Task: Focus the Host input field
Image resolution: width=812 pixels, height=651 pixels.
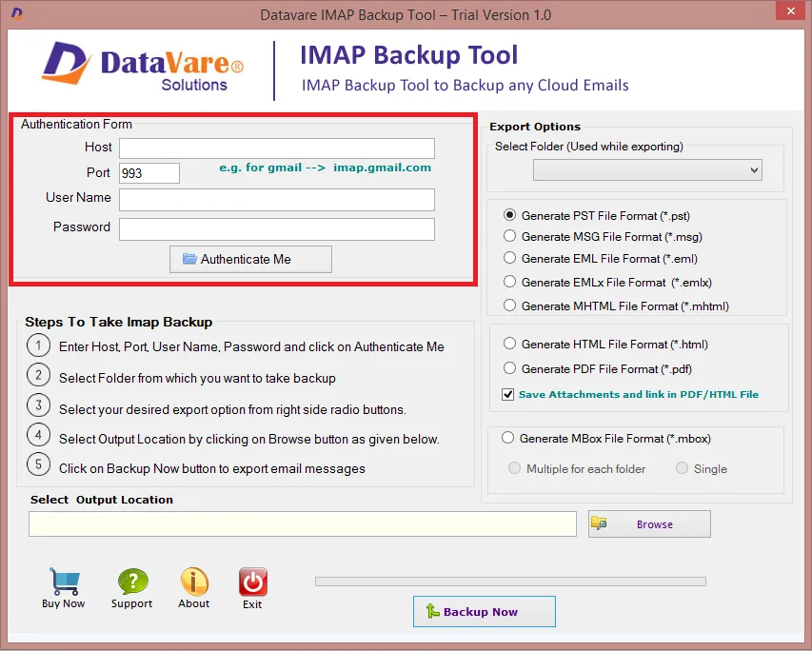Action: [x=277, y=148]
